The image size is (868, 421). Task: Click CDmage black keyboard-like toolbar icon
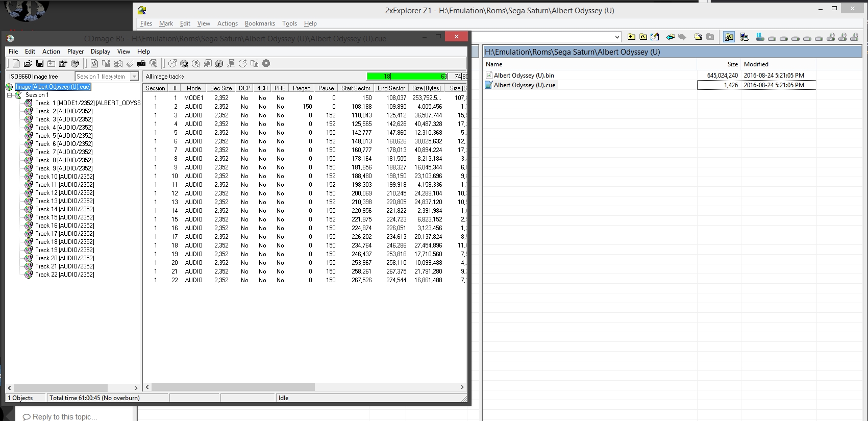coord(141,63)
